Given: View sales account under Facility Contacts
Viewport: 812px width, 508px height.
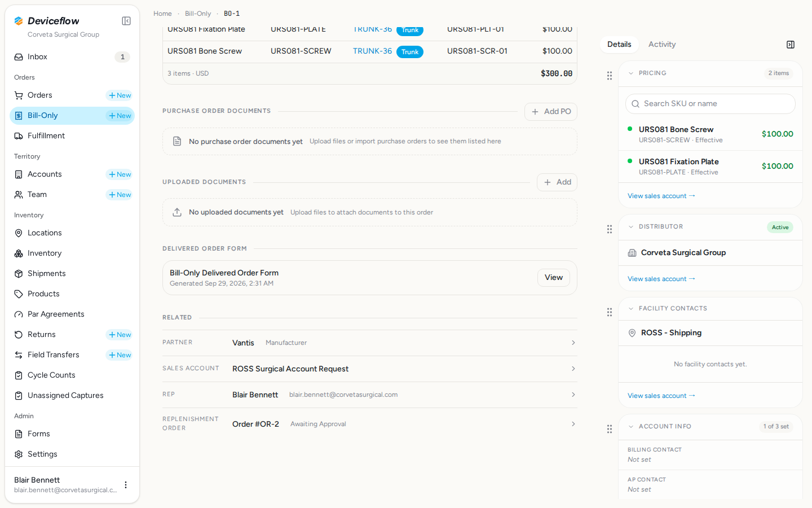Looking at the screenshot, I should pos(661,396).
